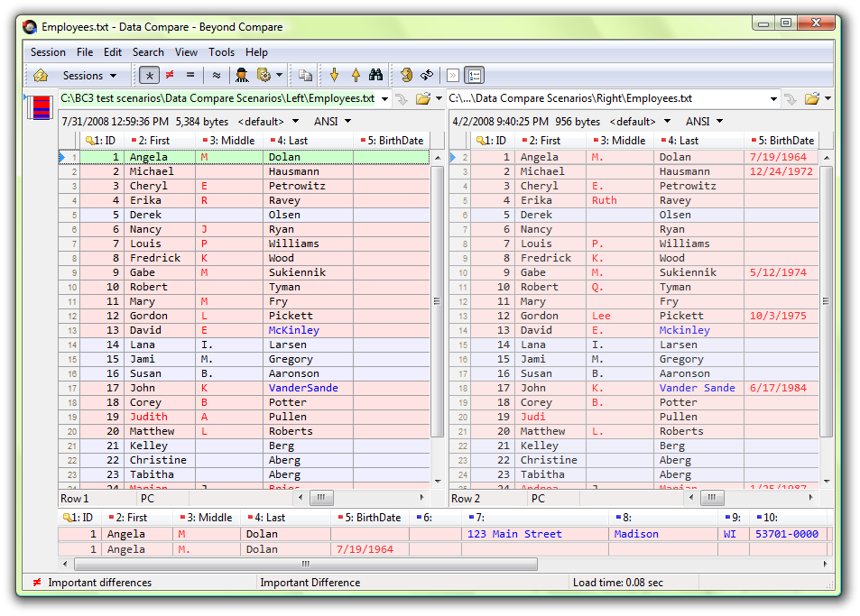Open the Session menu
The width and height of the screenshot is (860, 616).
click(48, 52)
